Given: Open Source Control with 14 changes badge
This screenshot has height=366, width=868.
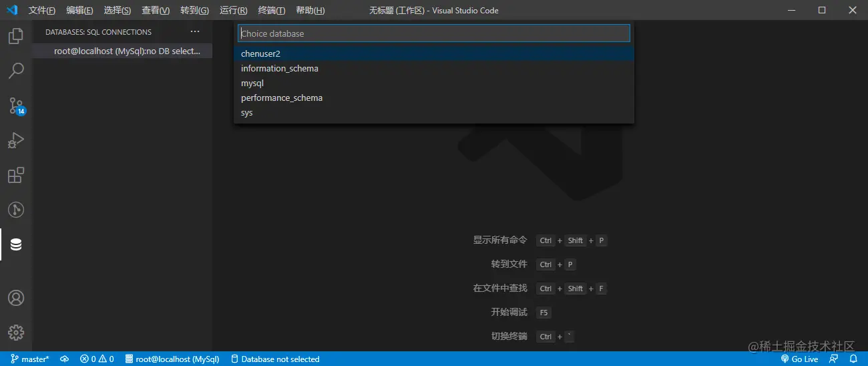Looking at the screenshot, I should pos(16,106).
